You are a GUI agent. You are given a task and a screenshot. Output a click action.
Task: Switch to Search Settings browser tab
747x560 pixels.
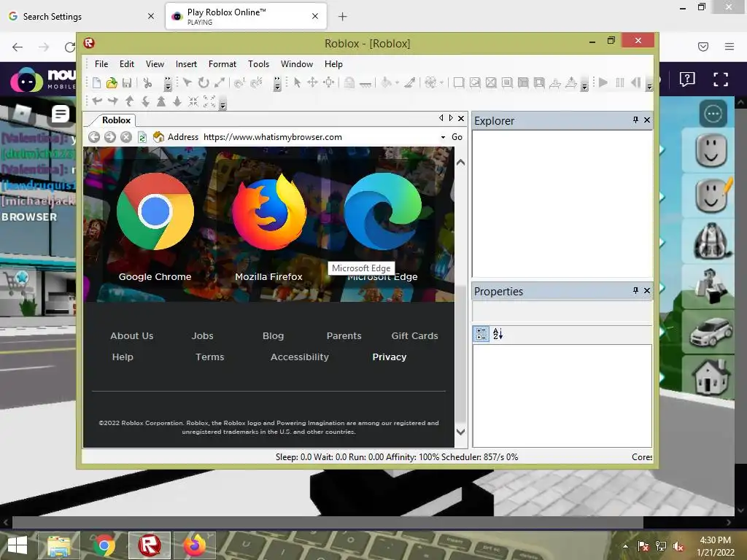tap(81, 17)
